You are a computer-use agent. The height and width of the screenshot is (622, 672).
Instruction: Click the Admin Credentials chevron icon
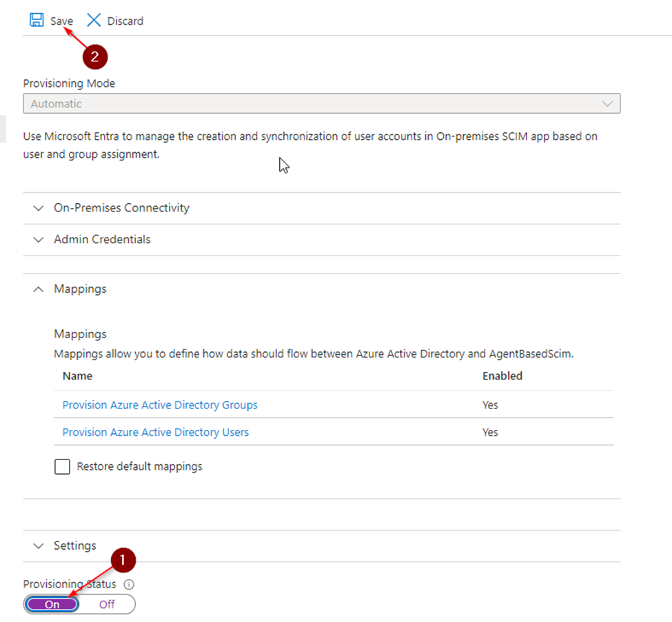(39, 240)
